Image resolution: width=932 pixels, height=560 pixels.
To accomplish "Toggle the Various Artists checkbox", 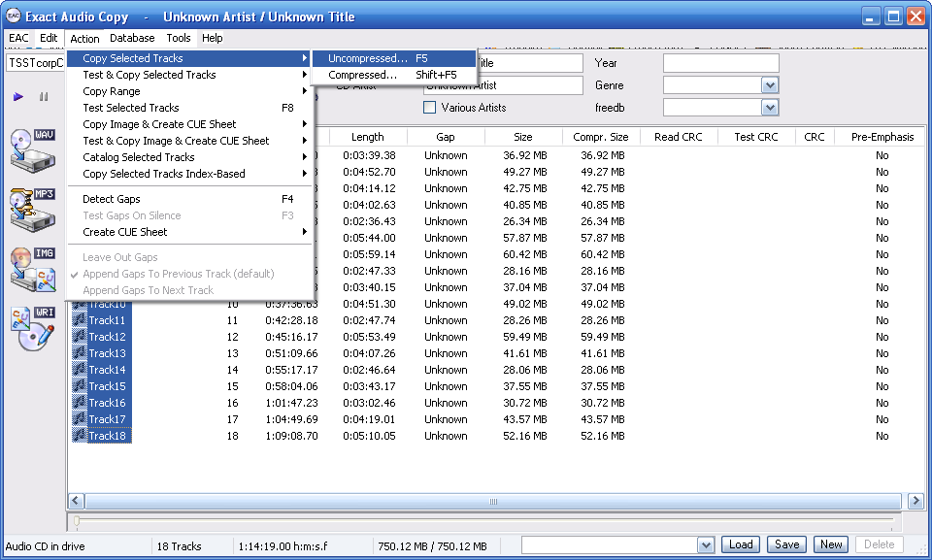I will pyautogui.click(x=429, y=108).
